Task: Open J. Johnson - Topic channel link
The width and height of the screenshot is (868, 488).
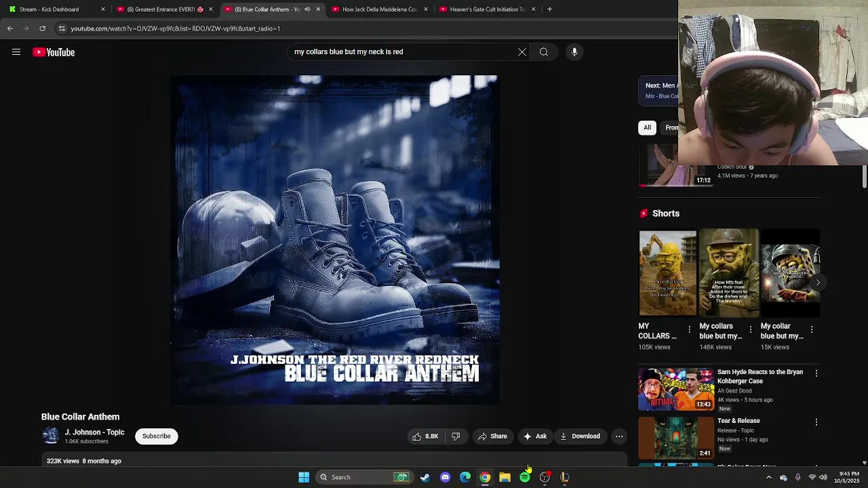Action: pyautogui.click(x=94, y=432)
